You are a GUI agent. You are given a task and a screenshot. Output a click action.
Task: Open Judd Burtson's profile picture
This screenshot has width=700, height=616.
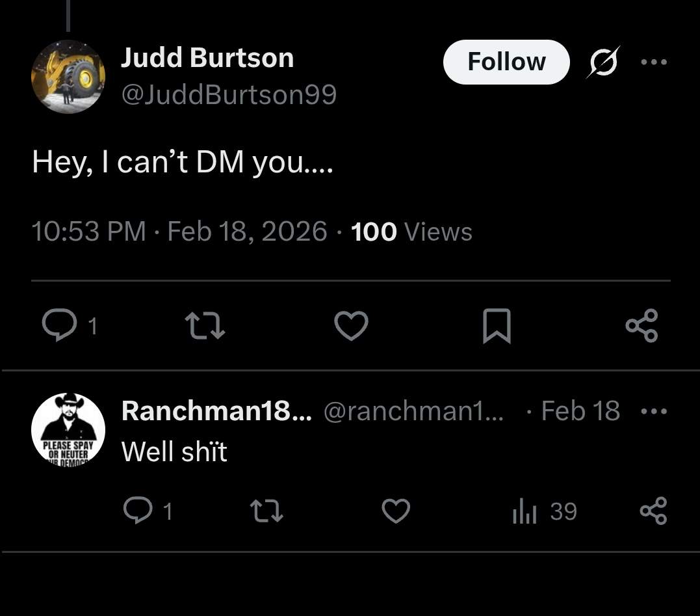[68, 77]
